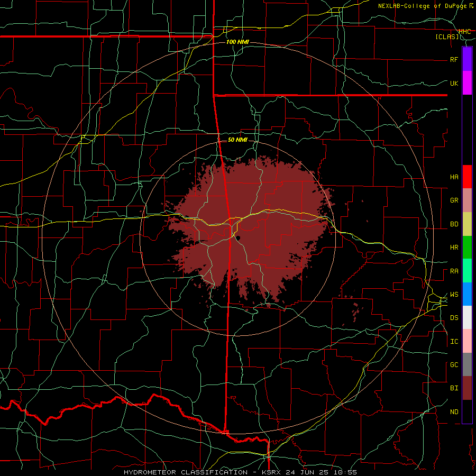Click the HHC product code label
Screen dimensions: 476x476
pyautogui.click(x=465, y=32)
